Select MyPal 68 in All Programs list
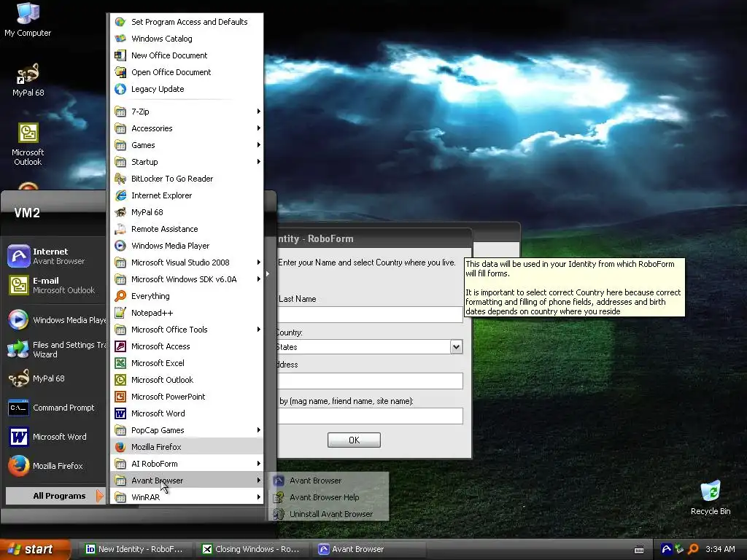This screenshot has width=747, height=560. tap(187, 212)
